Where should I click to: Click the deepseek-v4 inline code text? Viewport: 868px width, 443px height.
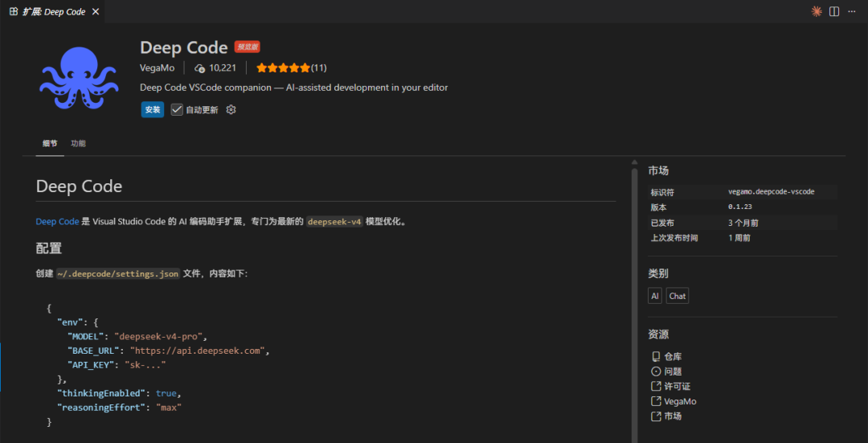[x=335, y=222]
